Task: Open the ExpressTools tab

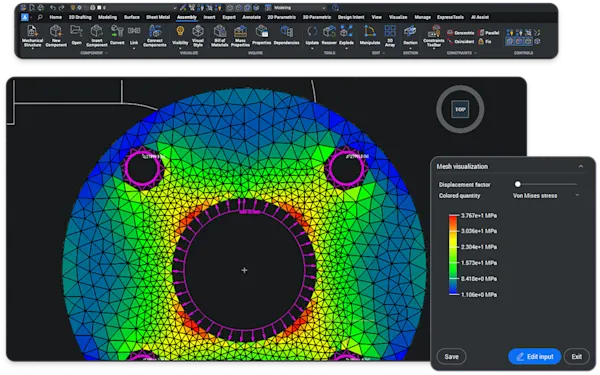Action: (x=450, y=17)
